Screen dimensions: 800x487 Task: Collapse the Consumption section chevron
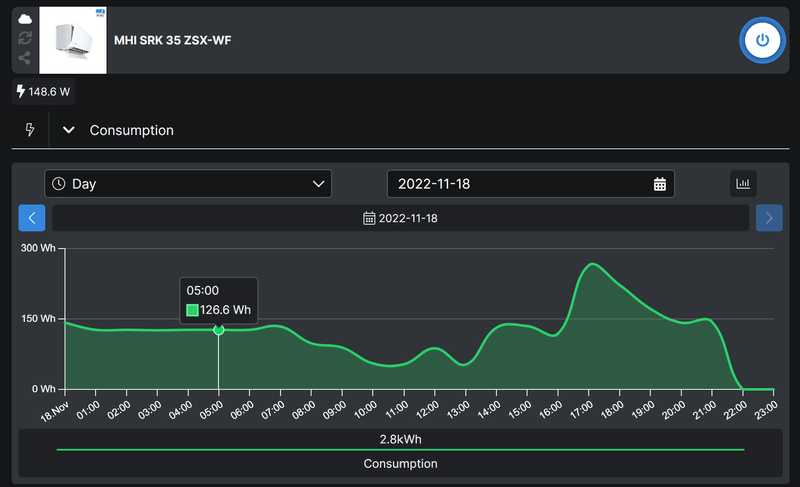pyautogui.click(x=69, y=130)
